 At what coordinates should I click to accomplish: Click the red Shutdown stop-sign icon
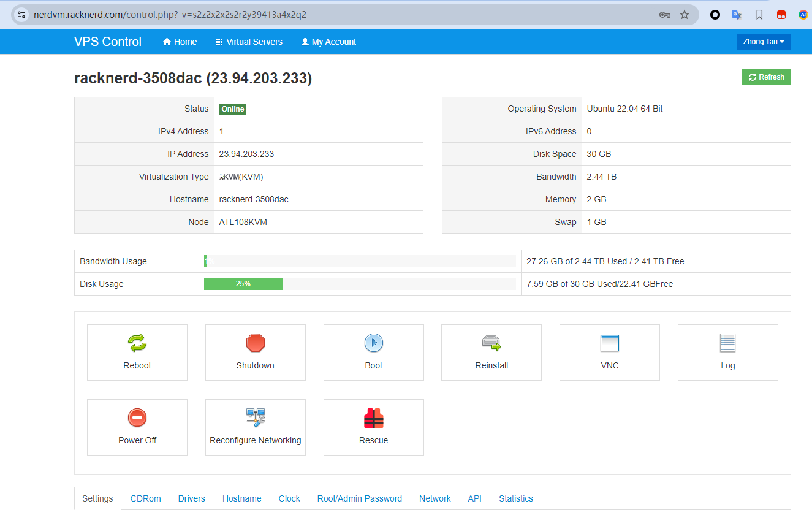[256, 343]
